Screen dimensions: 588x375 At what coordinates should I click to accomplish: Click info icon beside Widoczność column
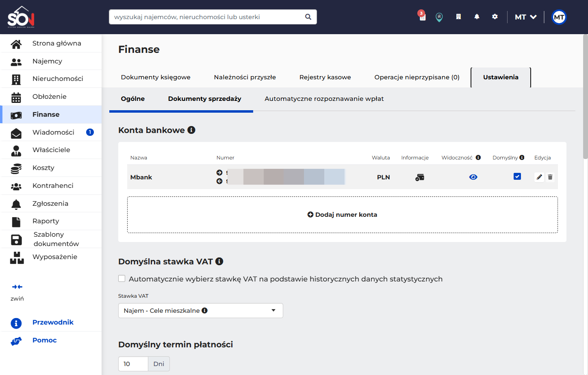click(478, 157)
